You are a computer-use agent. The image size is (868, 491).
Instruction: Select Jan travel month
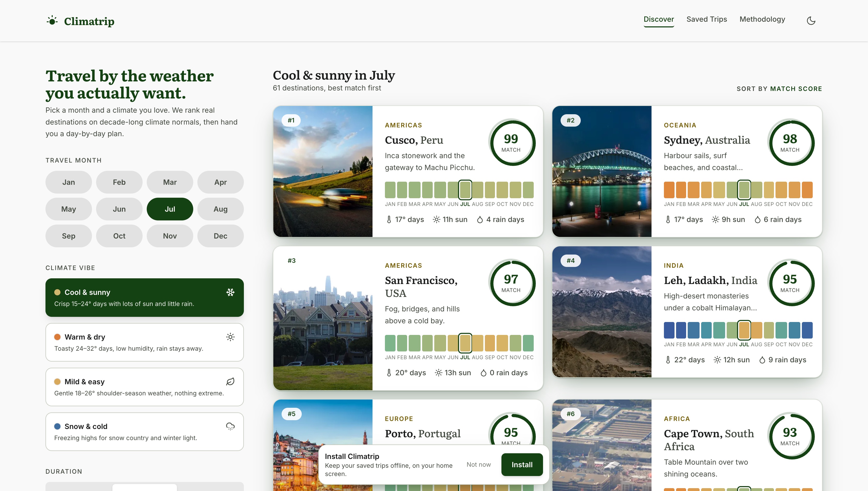pos(69,182)
